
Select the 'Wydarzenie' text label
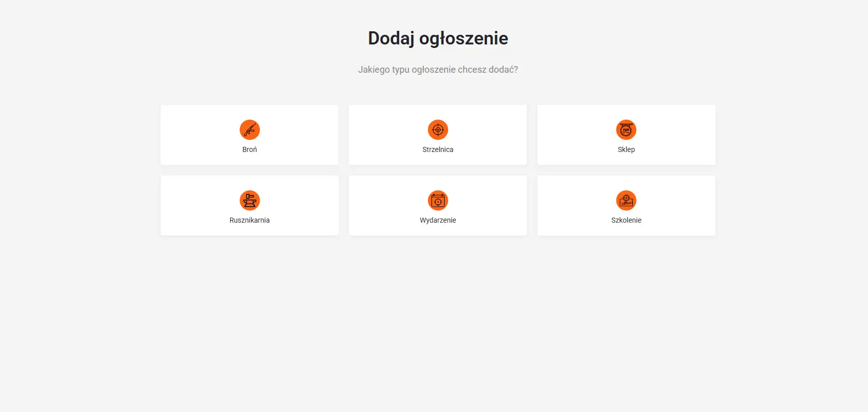pos(438,220)
